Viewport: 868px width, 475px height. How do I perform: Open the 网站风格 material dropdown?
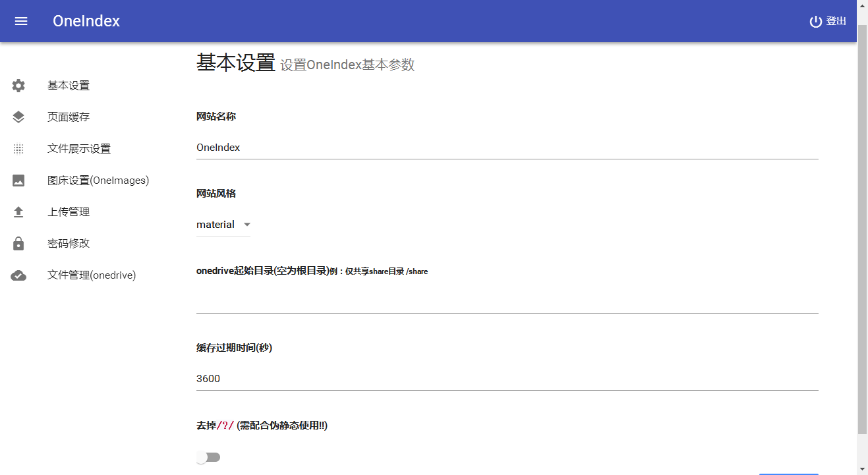(x=223, y=225)
